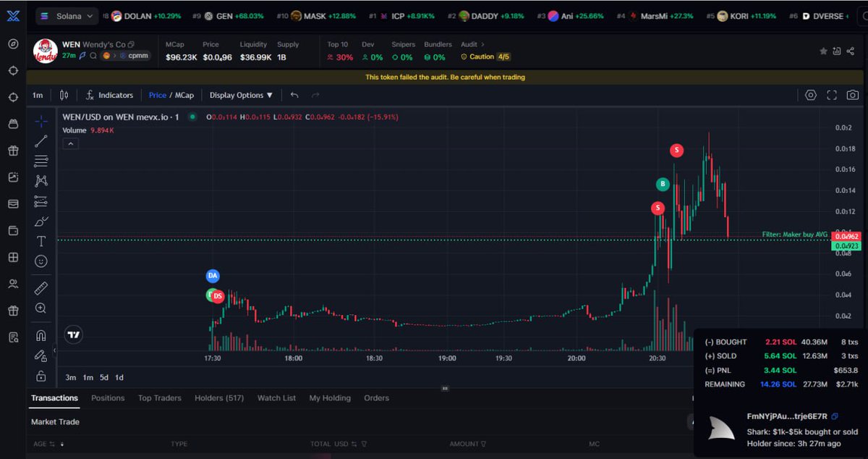Switch to the My Holding tab
Viewport: 868px width, 459px height.
click(330, 397)
